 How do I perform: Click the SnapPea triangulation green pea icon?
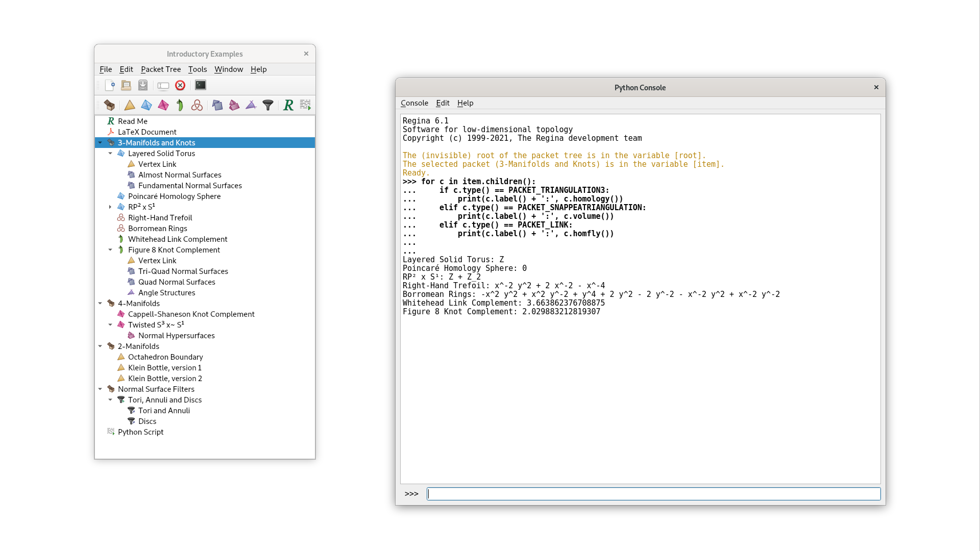pos(180,105)
